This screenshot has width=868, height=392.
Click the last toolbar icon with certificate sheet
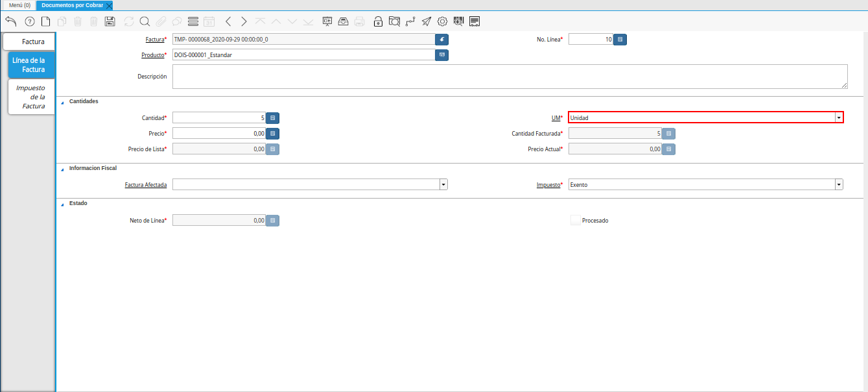[x=475, y=21]
